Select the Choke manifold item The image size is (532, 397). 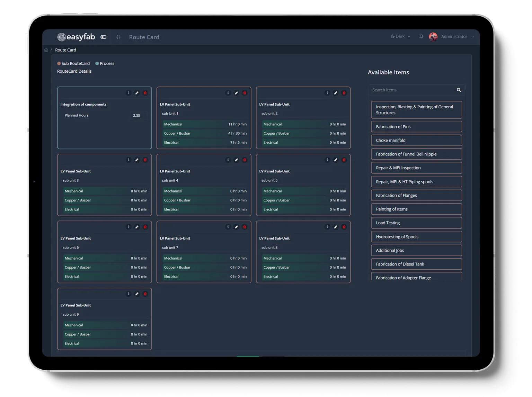416,141
